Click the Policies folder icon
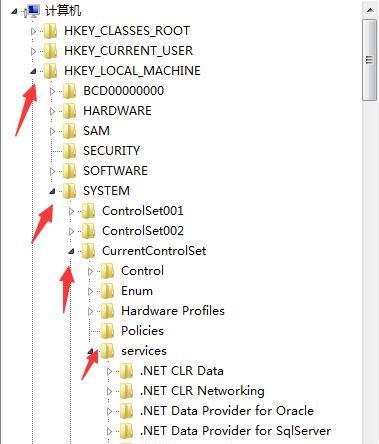 108,331
